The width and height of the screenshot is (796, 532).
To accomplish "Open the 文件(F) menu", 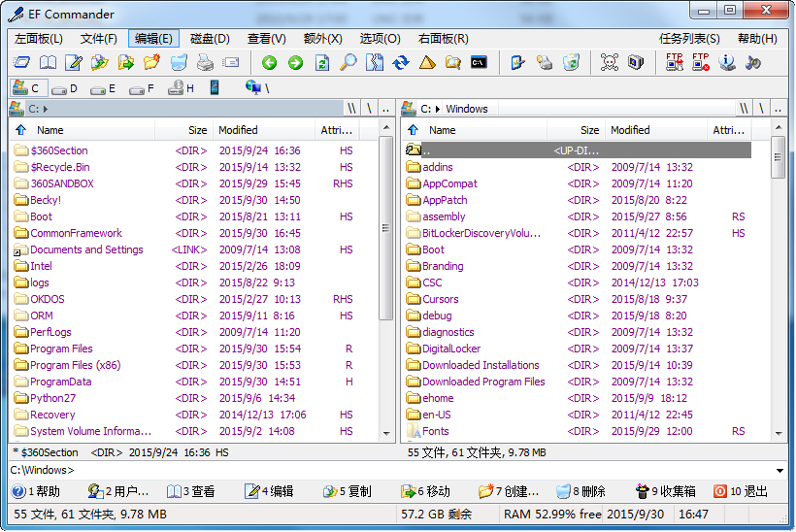I will point(99,39).
